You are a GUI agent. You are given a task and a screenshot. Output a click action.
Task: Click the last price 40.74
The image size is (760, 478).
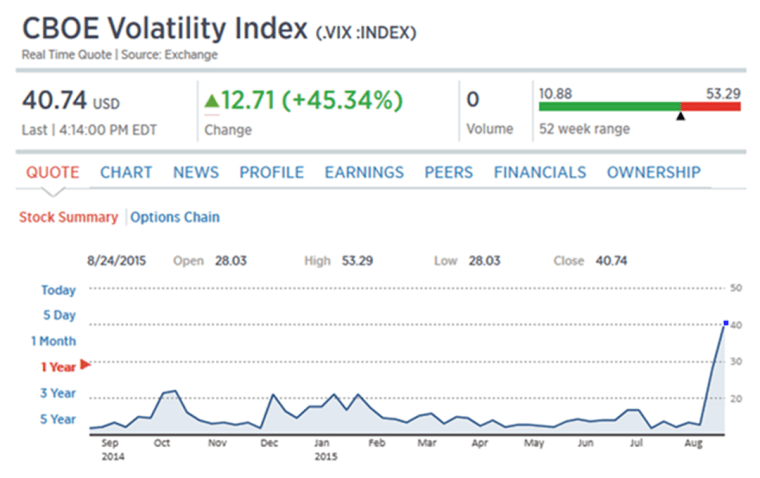pyautogui.click(x=54, y=100)
